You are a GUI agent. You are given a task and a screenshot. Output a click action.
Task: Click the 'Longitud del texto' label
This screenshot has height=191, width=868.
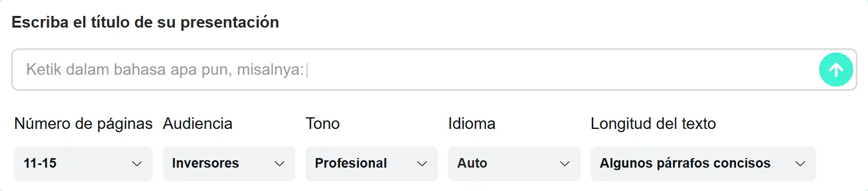tap(653, 124)
